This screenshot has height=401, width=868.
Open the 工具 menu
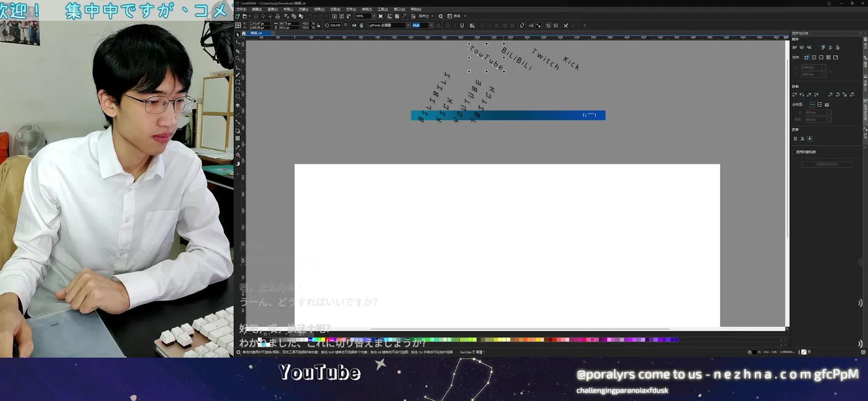tap(382, 9)
